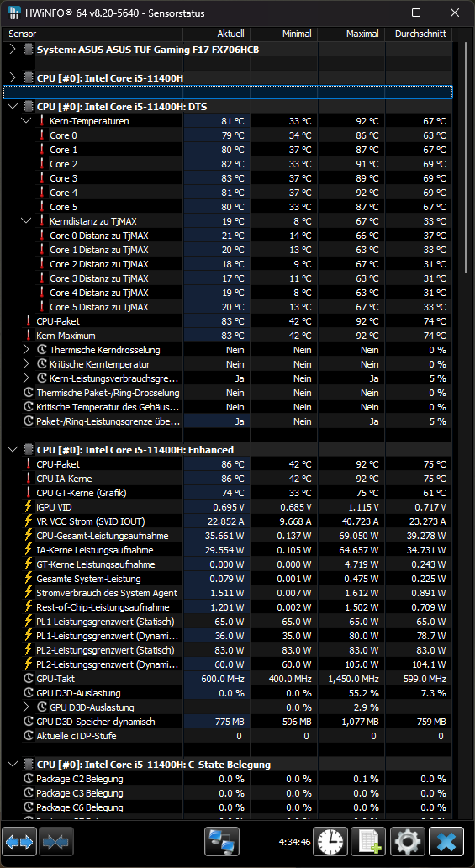Viewport: 475px width, 868px height.
Task: Collapse the Kerndistanz zu TjMAX node
Action: tap(26, 221)
